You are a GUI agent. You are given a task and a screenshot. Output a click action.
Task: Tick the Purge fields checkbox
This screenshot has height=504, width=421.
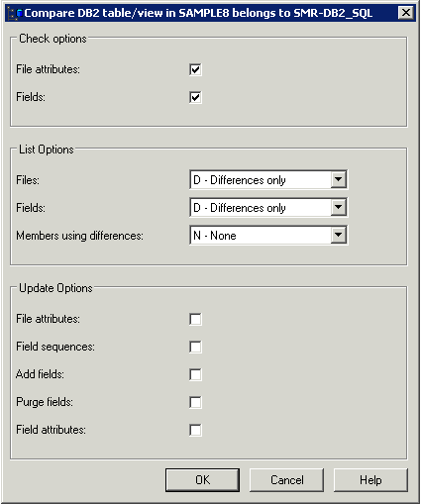(195, 402)
